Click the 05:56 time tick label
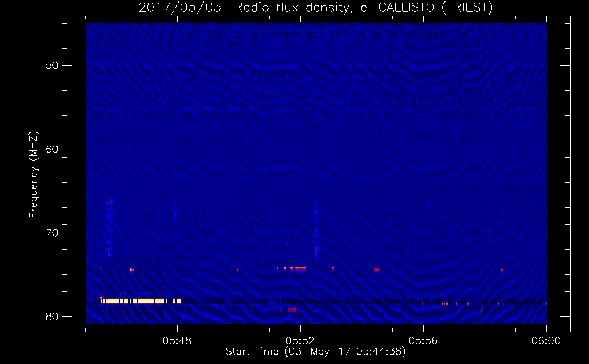Image resolution: width=589 pixels, height=364 pixels. pos(423,341)
